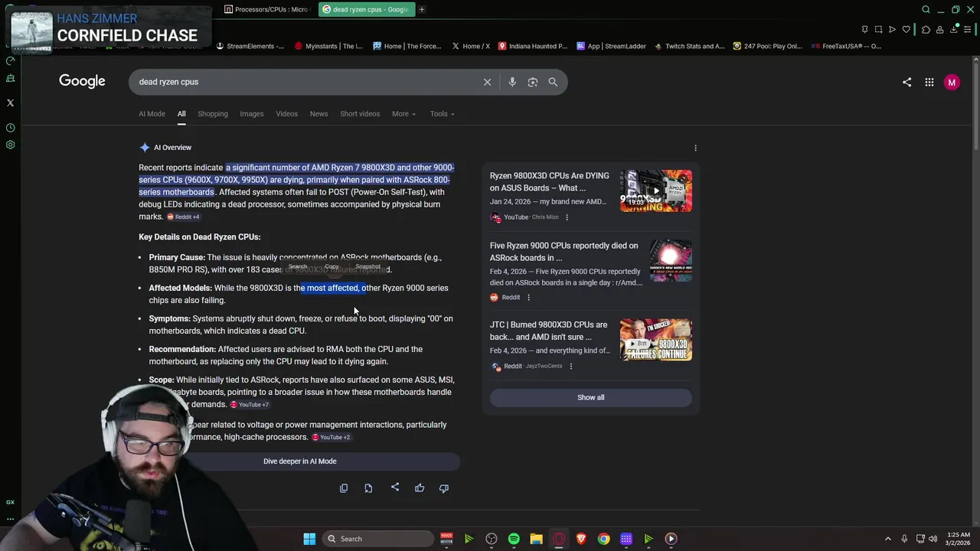
Task: Switch to Images results tab
Action: [251, 114]
